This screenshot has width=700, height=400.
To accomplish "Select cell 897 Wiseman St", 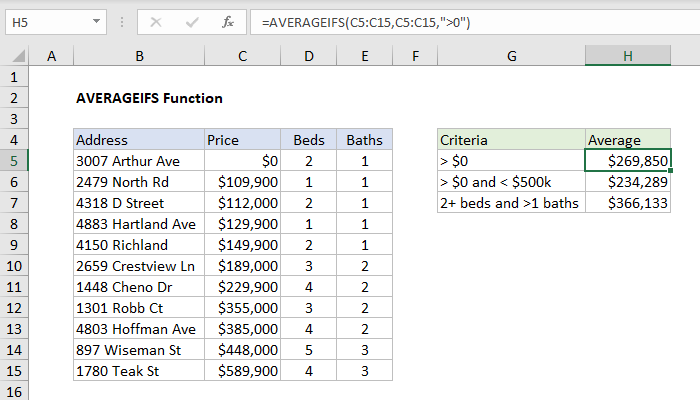I will [x=139, y=350].
